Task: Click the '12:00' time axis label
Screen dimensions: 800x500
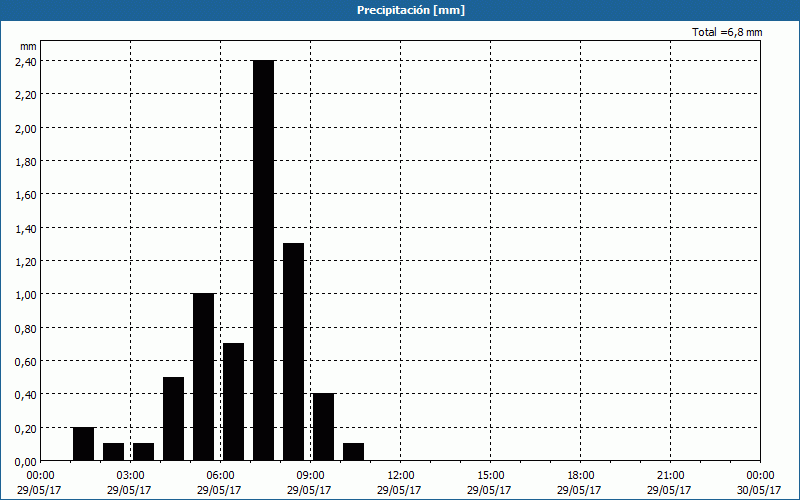Action: point(401,476)
